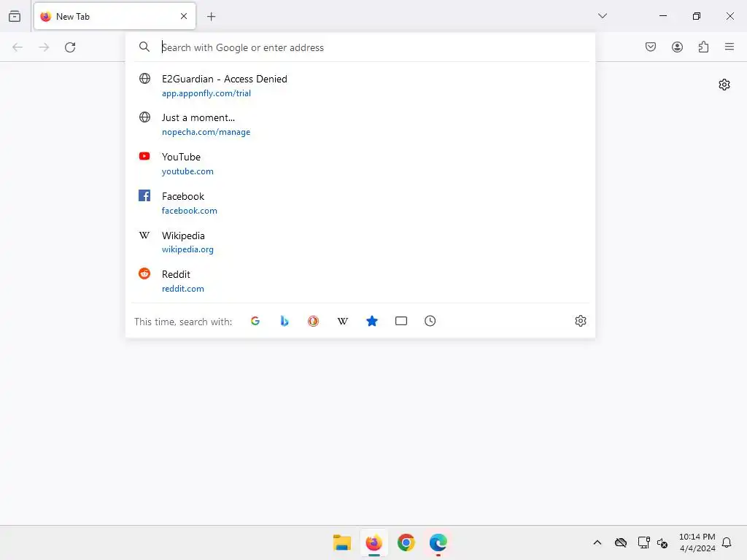
Task: Open E2Guardian - Access Denied suggestion
Action: (360, 85)
